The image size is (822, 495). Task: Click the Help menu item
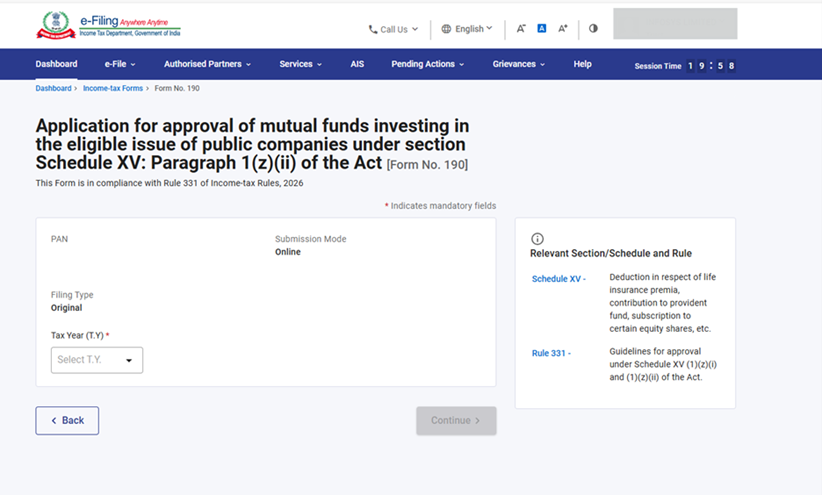(582, 64)
